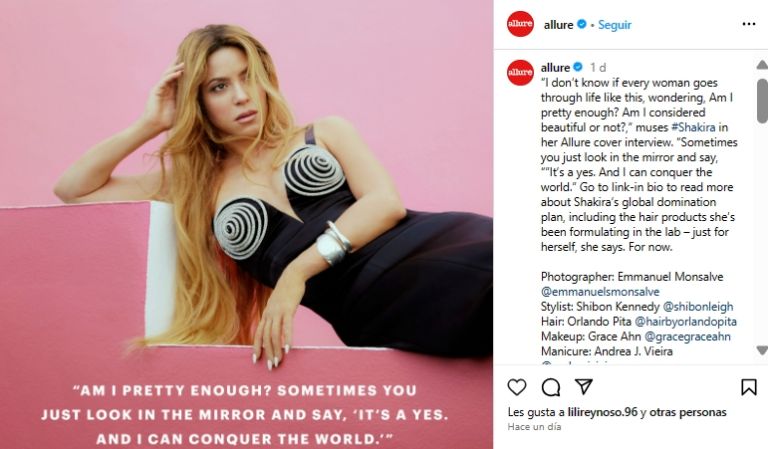Open the @hairbyorlandopita profile link

pos(686,322)
